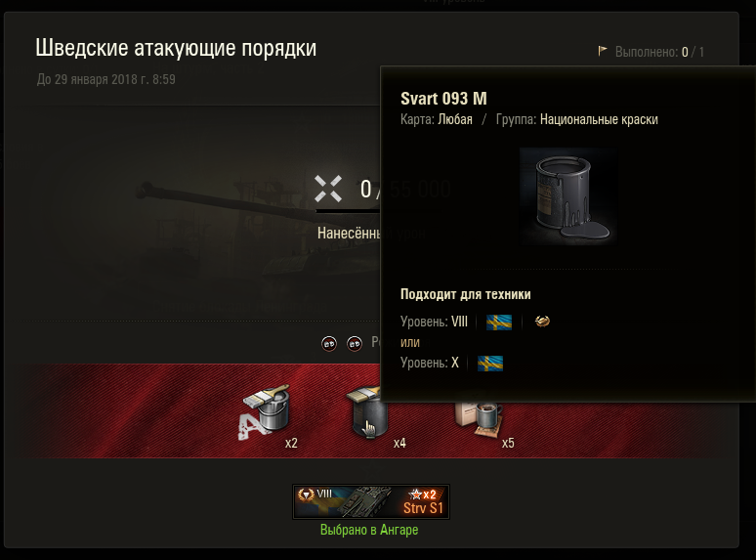Click the Выбрано в Ангаре label
756x560 pixels.
pyautogui.click(x=369, y=530)
